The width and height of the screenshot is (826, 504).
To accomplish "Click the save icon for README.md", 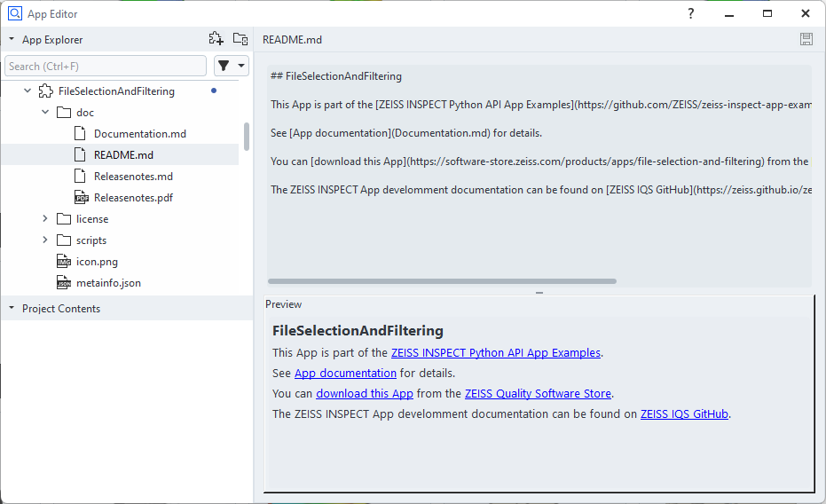I will [806, 39].
